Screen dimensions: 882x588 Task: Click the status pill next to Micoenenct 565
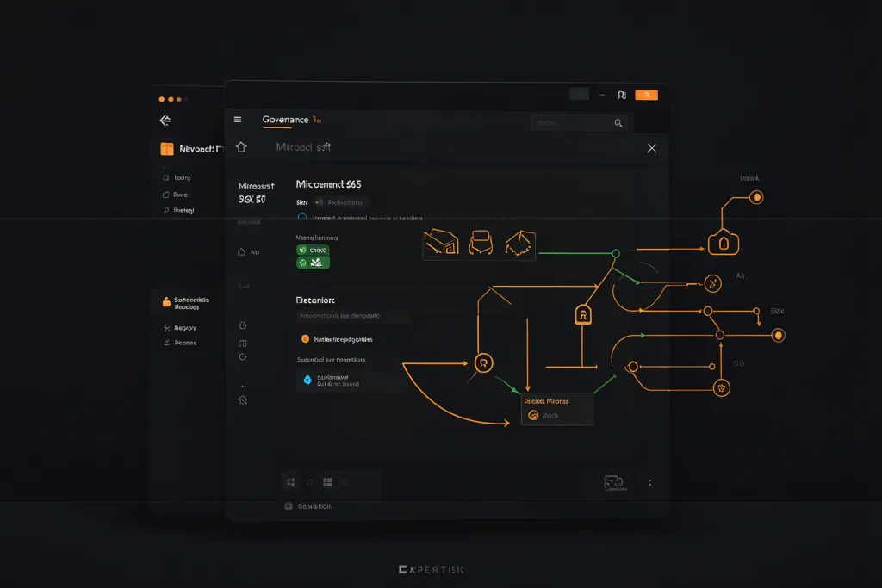(341, 202)
